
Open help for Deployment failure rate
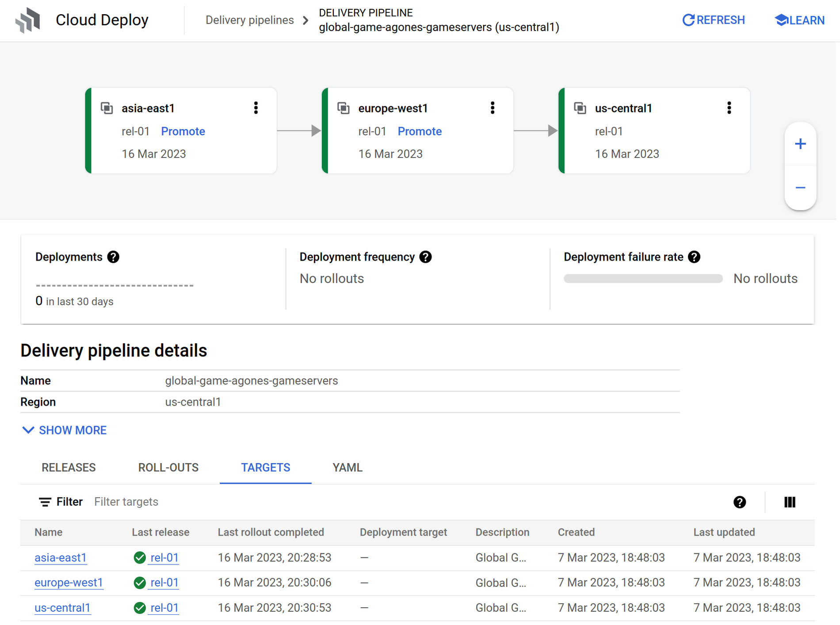(694, 257)
